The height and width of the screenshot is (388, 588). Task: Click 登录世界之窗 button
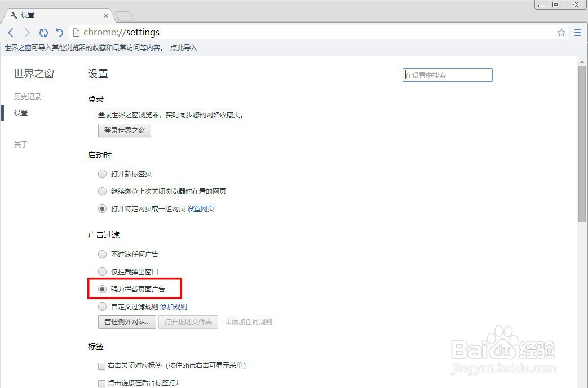(x=125, y=130)
